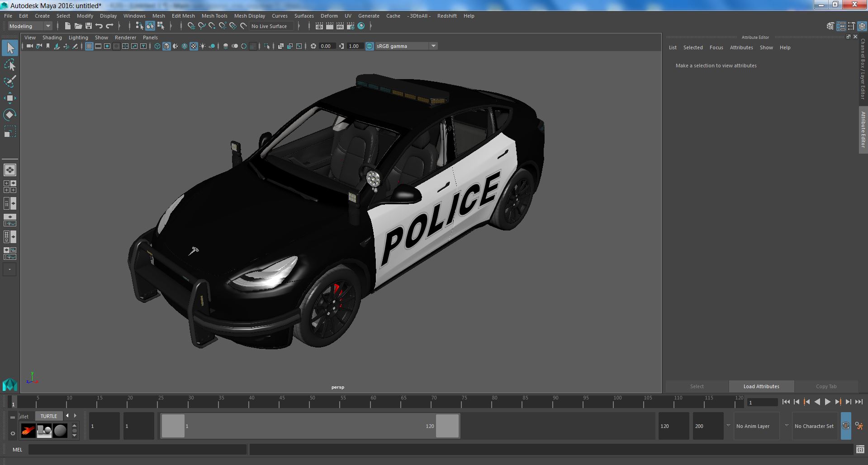Open the No Live Surface field
The image size is (868, 465).
coord(272,26)
